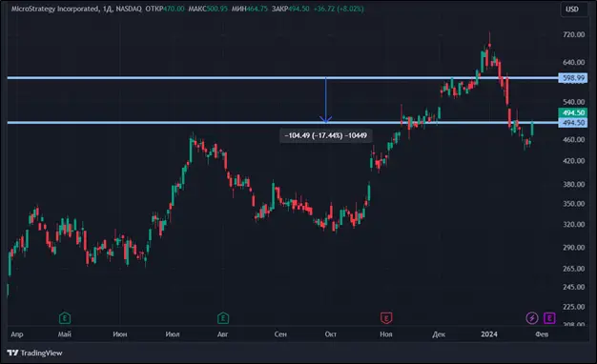
Task: Click the -104.49 (-17.44%) measurement label
Action: coord(326,135)
